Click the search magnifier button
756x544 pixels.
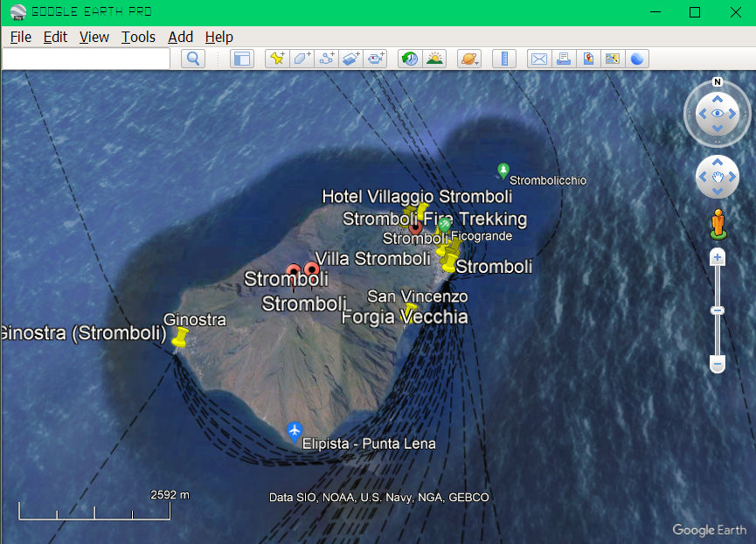(x=193, y=59)
